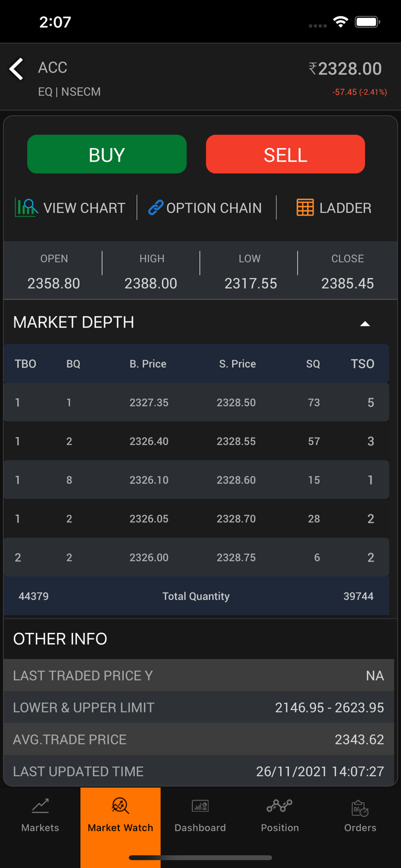Tap the Markets trend-line icon

click(x=40, y=806)
